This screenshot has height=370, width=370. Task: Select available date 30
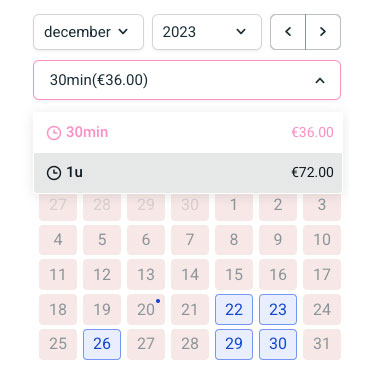click(278, 344)
